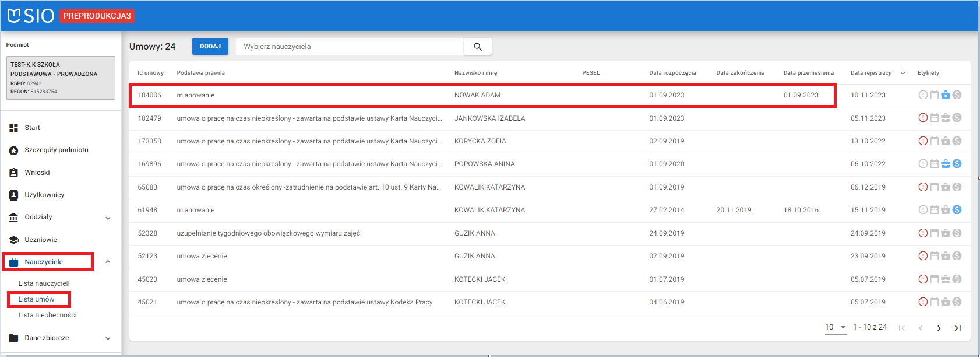Expand Dane zbiorcze sidebar section
Image resolution: width=980 pixels, height=357 pixels.
coord(108,338)
